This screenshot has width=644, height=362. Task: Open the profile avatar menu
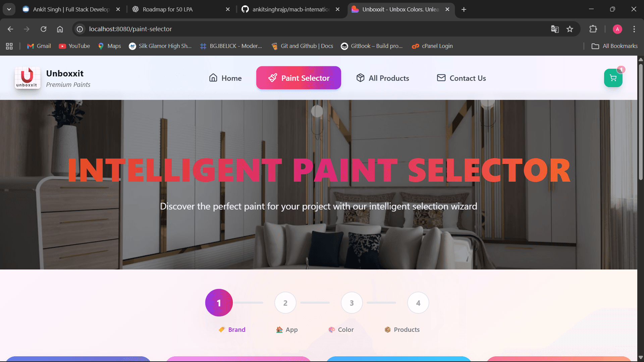click(617, 29)
